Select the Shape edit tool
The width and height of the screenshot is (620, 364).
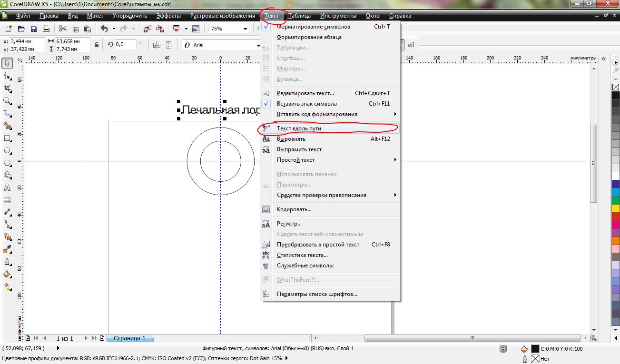7,76
